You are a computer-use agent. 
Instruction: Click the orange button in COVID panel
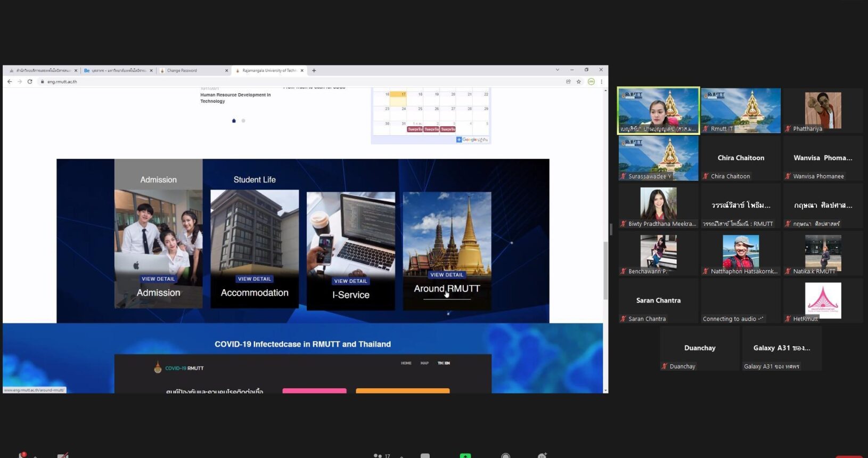click(403, 391)
